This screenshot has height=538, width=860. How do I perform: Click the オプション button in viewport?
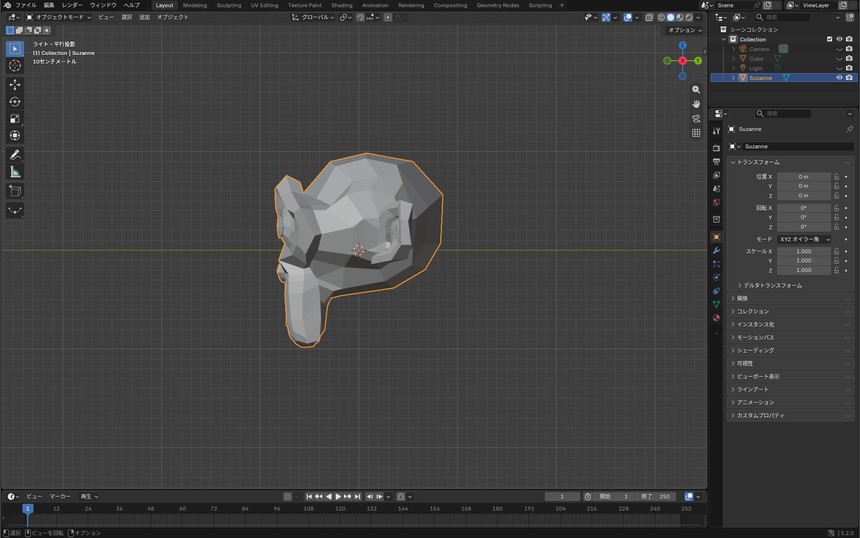684,30
